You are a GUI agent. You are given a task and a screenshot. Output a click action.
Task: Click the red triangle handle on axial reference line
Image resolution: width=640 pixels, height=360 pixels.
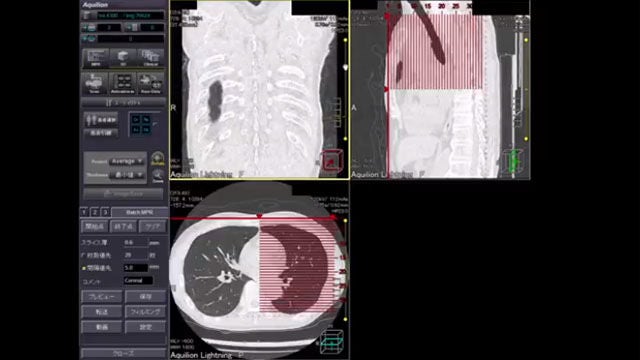click(x=259, y=216)
